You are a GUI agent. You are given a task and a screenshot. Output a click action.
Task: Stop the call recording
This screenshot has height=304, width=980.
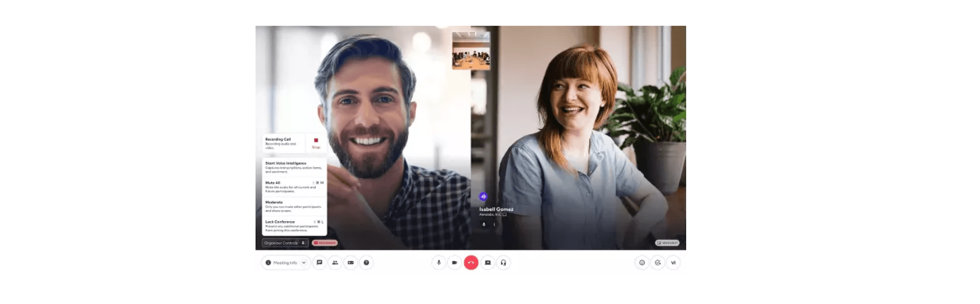pyautogui.click(x=316, y=143)
